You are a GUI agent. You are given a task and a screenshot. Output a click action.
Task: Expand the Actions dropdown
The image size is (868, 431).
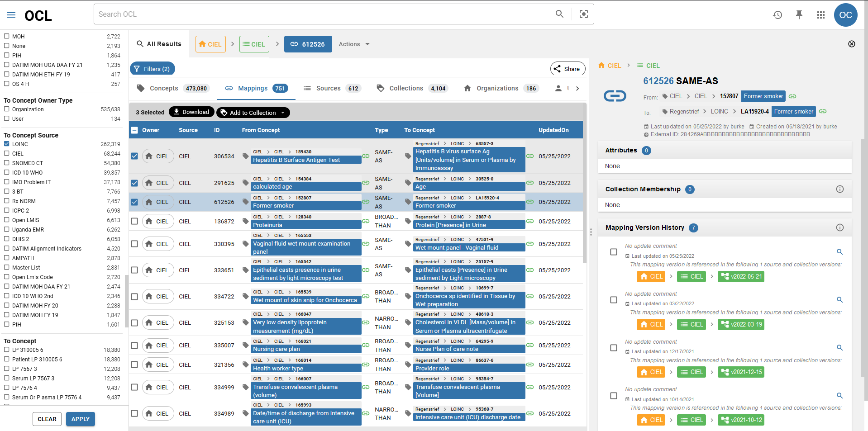point(353,44)
